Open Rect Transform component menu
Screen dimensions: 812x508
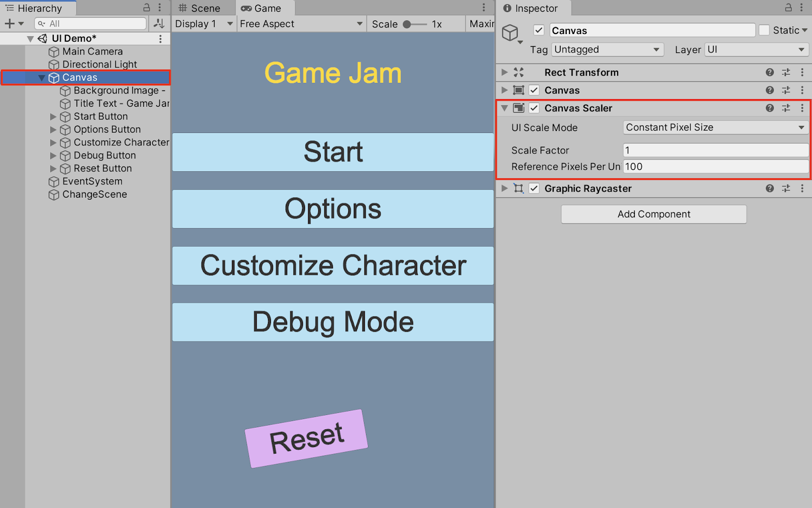(x=802, y=73)
